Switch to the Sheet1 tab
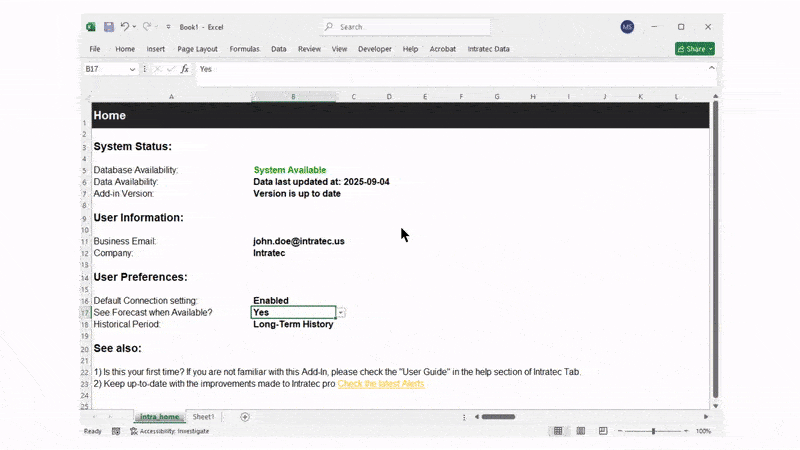Screen dimensions: 800x450 pyautogui.click(x=203, y=417)
